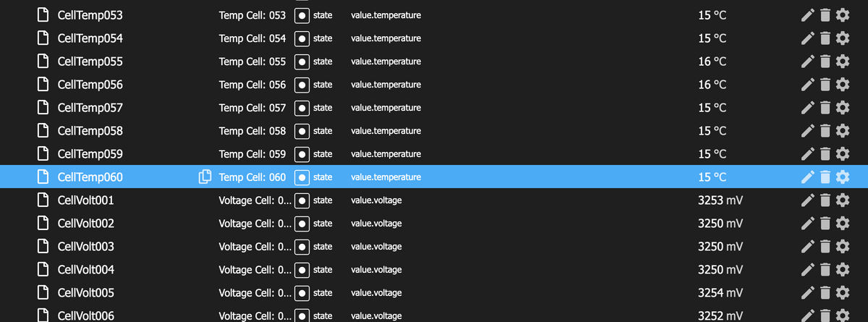Delete the CellTemp055 object with trash icon

[825, 62]
